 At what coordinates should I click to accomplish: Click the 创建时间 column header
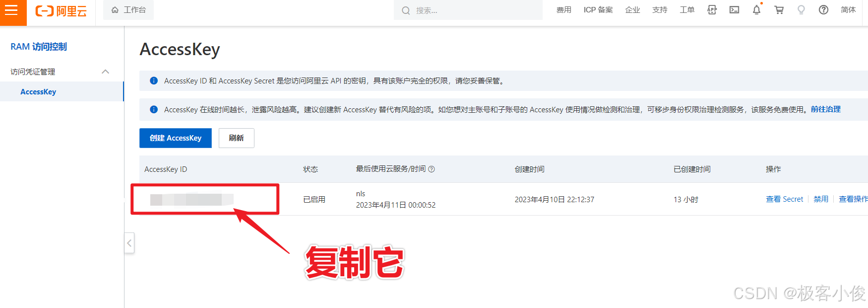pyautogui.click(x=529, y=169)
